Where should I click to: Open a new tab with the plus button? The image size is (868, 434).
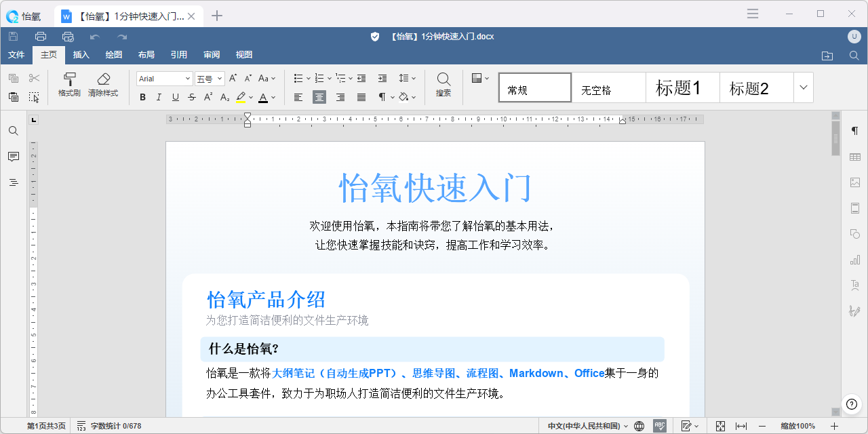click(217, 16)
